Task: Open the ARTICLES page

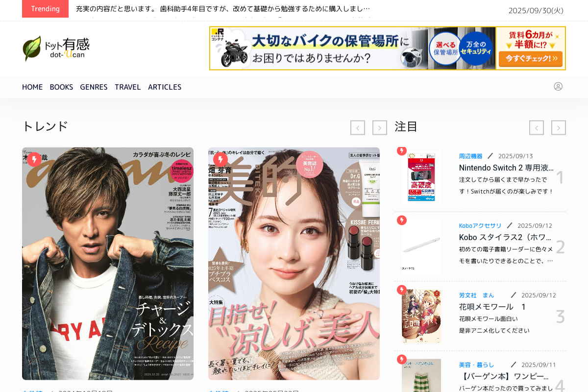Action: pos(165,87)
